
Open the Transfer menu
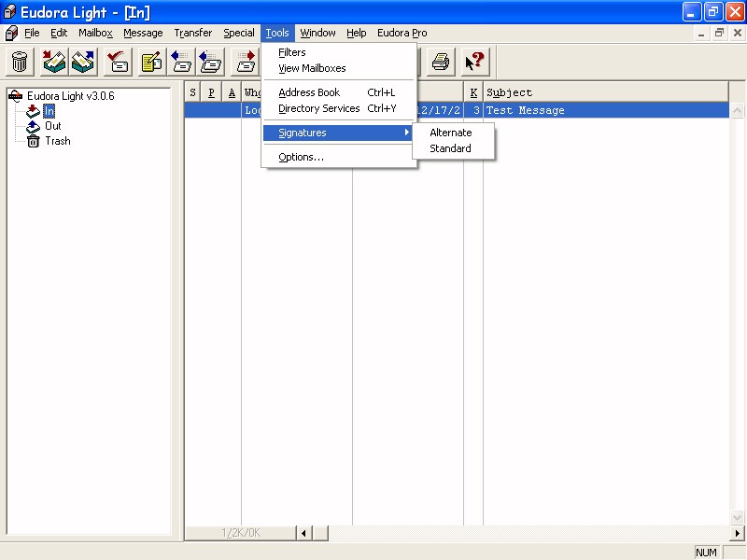pyautogui.click(x=193, y=33)
